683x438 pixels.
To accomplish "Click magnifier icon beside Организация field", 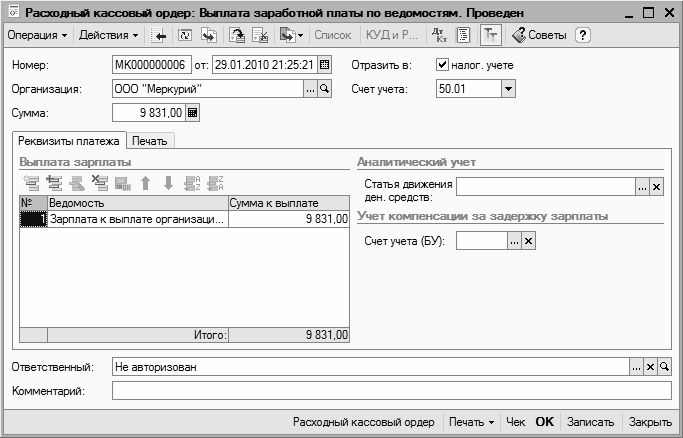I will point(324,89).
